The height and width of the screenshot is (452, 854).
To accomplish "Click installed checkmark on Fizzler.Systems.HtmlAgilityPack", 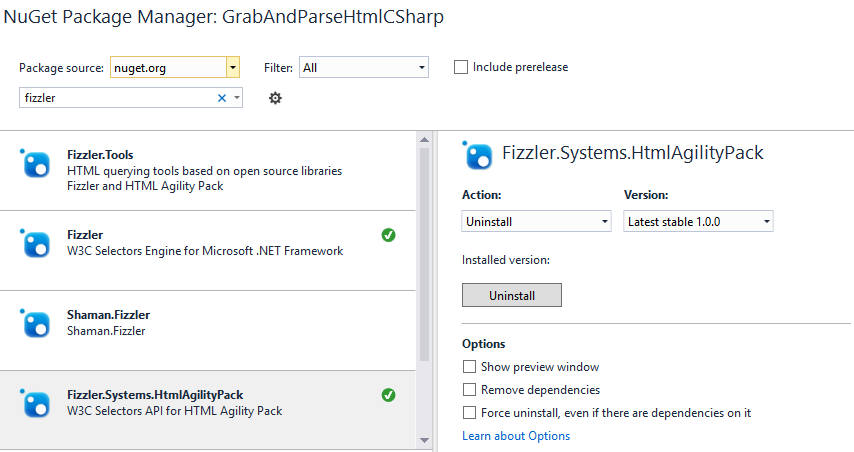I will 388,395.
